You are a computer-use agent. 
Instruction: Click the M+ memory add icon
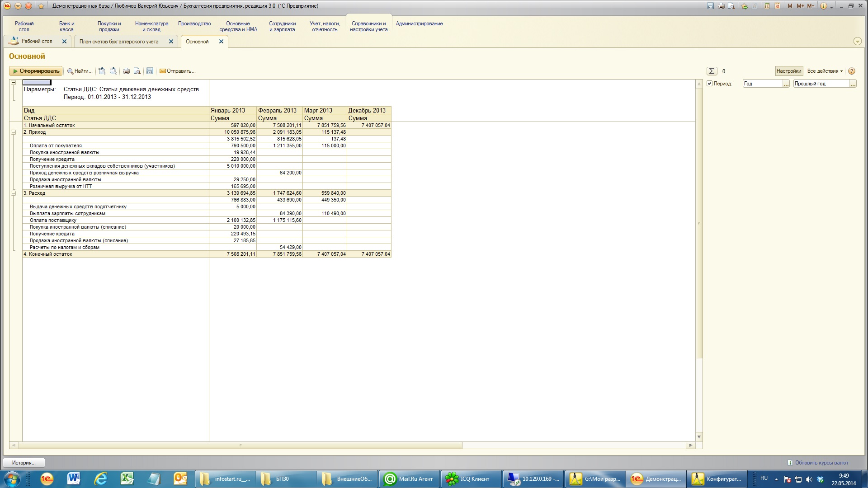[x=801, y=6]
